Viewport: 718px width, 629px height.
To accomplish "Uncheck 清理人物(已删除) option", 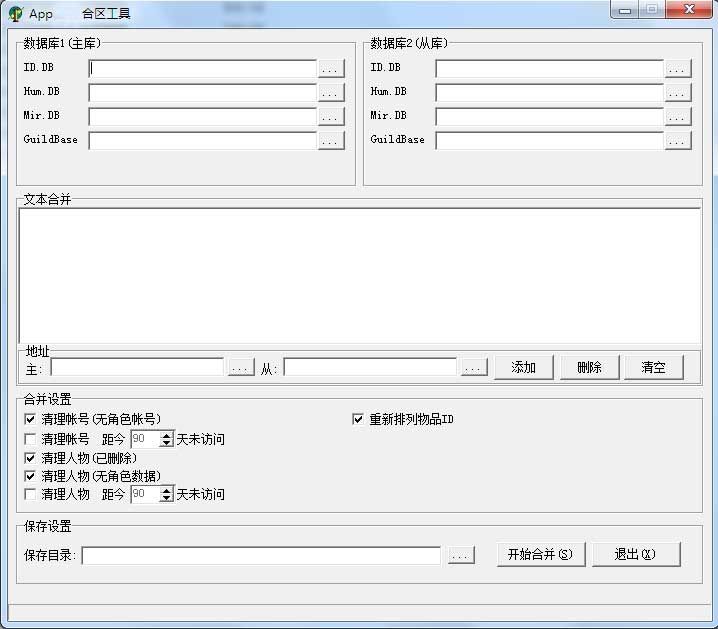I will pos(30,458).
